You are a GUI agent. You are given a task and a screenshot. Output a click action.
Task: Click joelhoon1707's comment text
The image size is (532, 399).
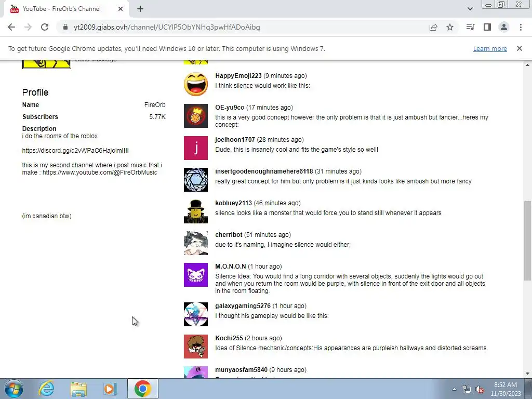point(297,150)
